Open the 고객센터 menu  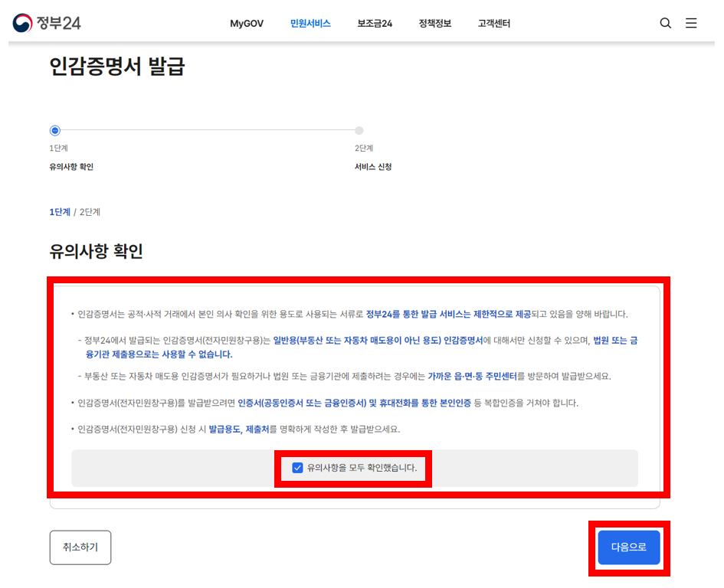pyautogui.click(x=493, y=24)
